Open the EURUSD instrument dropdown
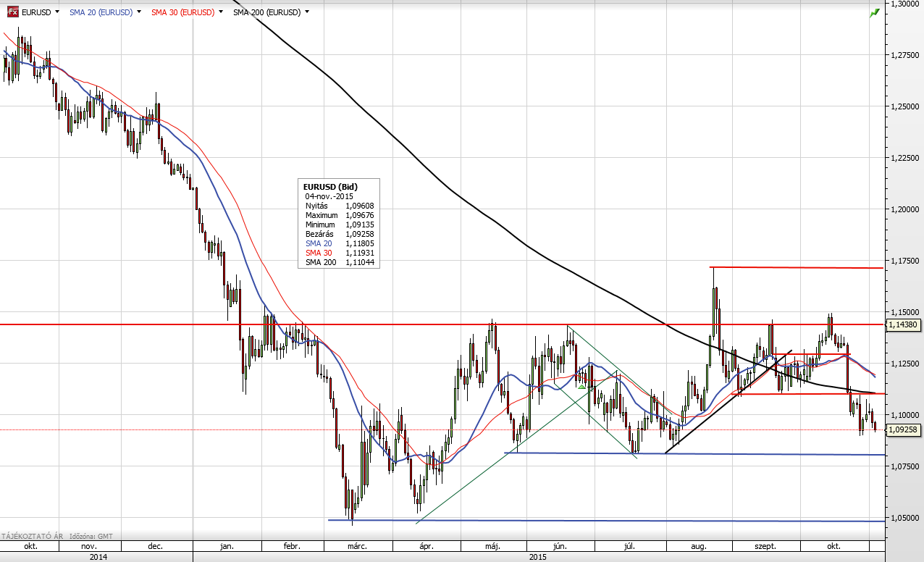Image resolution: width=924 pixels, height=562 pixels. coord(56,12)
